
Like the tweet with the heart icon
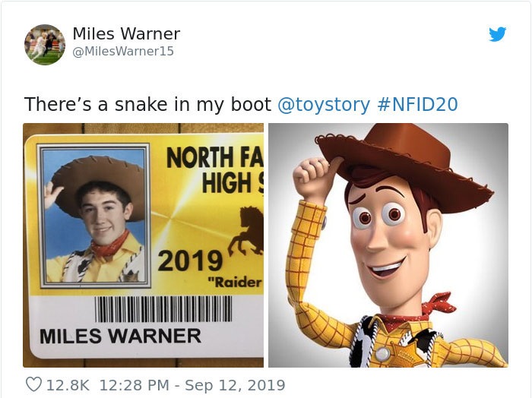coord(34,385)
